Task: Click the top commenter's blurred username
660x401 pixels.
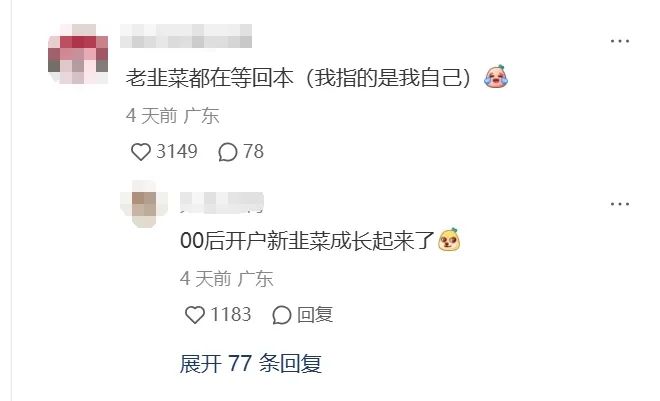Action: [x=186, y=36]
